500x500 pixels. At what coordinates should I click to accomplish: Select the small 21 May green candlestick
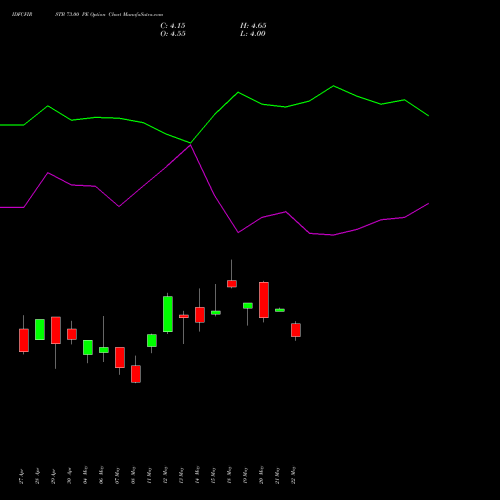click(280, 310)
